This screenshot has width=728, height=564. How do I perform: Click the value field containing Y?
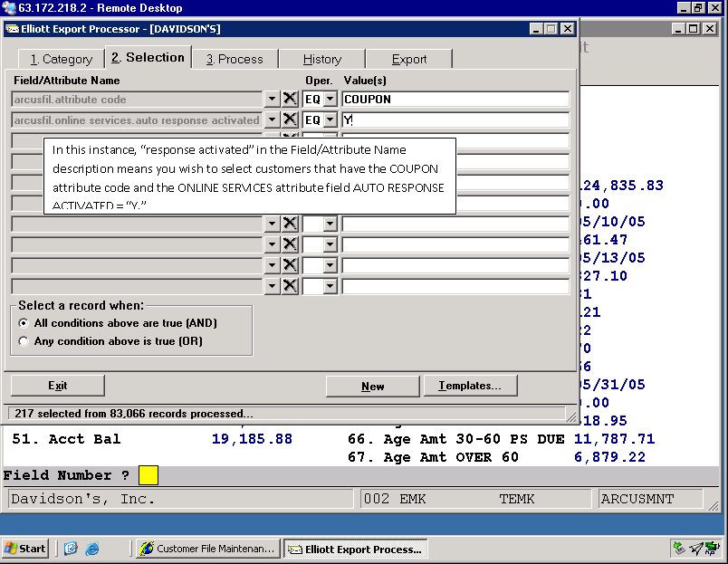click(x=455, y=119)
